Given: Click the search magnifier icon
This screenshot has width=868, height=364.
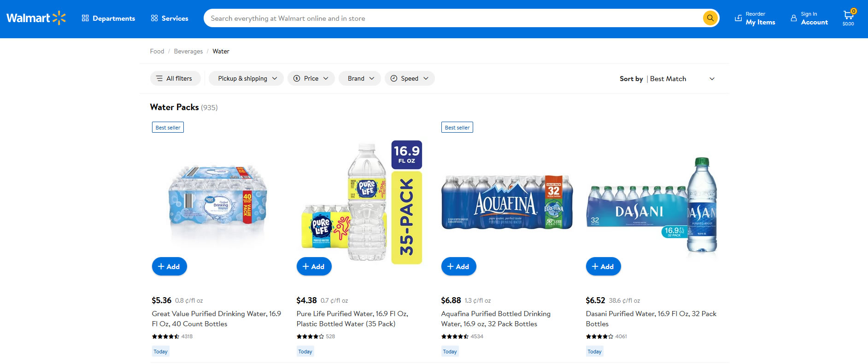Looking at the screenshot, I should 710,18.
